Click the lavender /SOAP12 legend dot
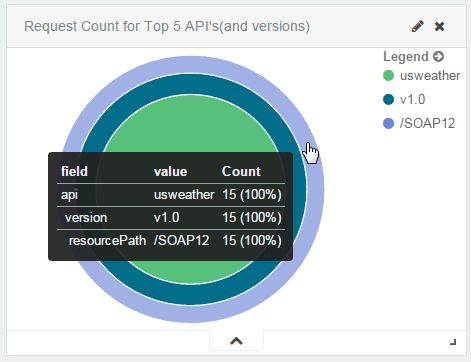Viewport: 471px width, 362px height. click(x=388, y=123)
